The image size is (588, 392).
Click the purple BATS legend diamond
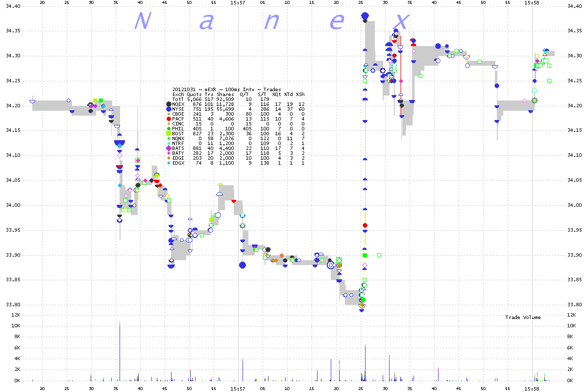pyautogui.click(x=169, y=148)
